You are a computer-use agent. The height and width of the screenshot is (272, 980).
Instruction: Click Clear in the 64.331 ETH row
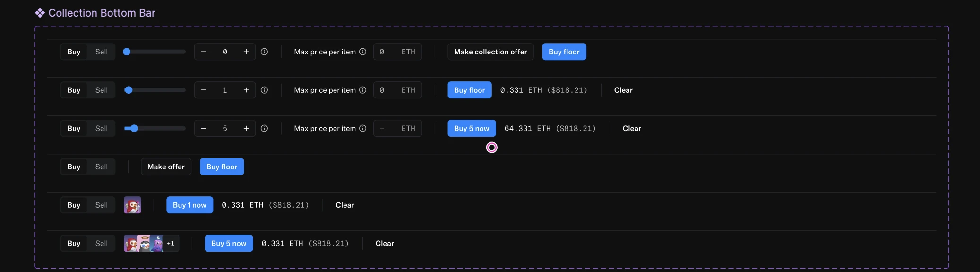tap(632, 129)
